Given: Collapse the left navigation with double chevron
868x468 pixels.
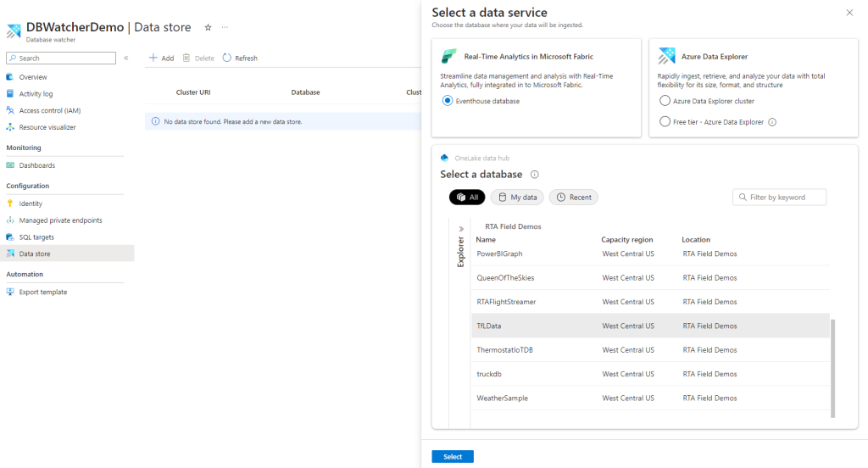Looking at the screenshot, I should 126,58.
